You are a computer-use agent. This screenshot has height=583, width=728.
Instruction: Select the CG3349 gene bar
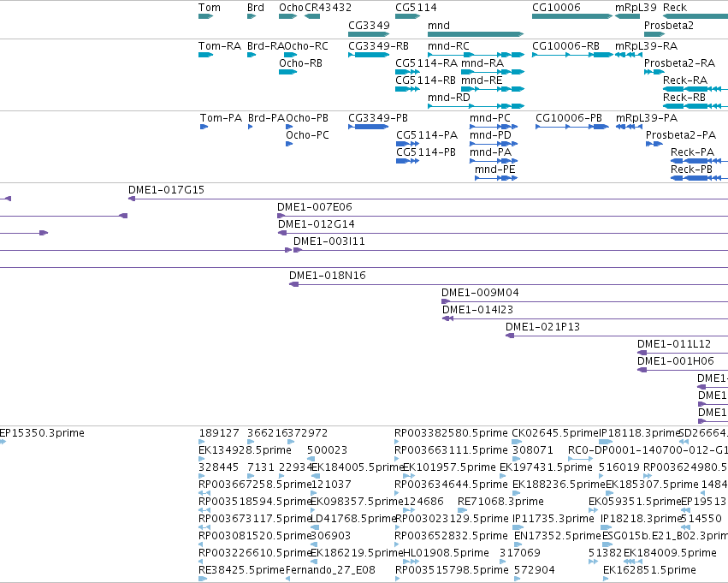(x=369, y=34)
